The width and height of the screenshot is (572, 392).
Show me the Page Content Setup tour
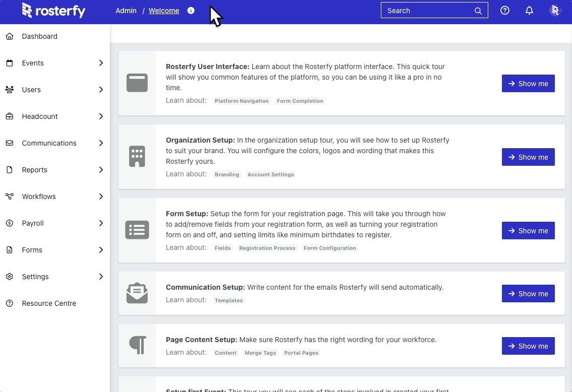pyautogui.click(x=528, y=346)
